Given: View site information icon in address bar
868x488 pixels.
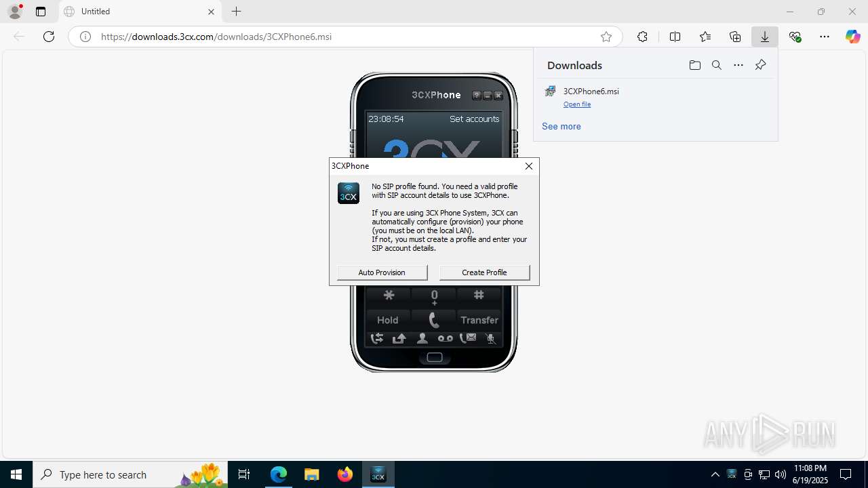Looking at the screenshot, I should 85,37.
